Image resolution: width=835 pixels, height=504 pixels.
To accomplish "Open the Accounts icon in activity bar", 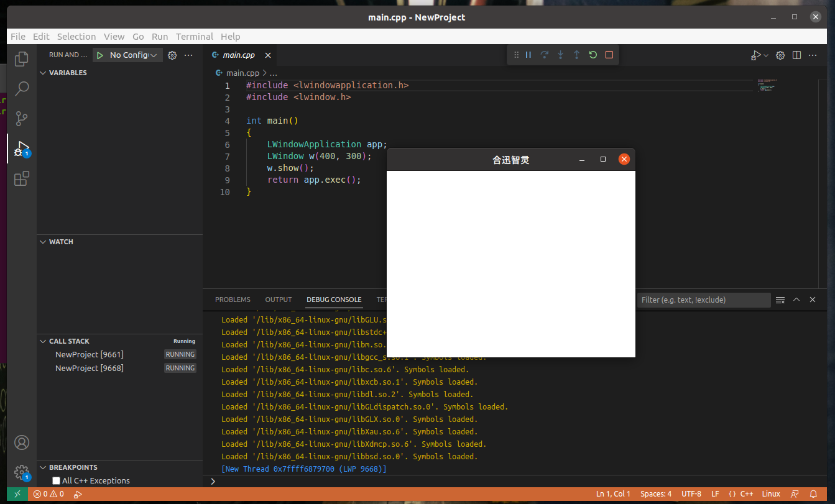I will (22, 442).
